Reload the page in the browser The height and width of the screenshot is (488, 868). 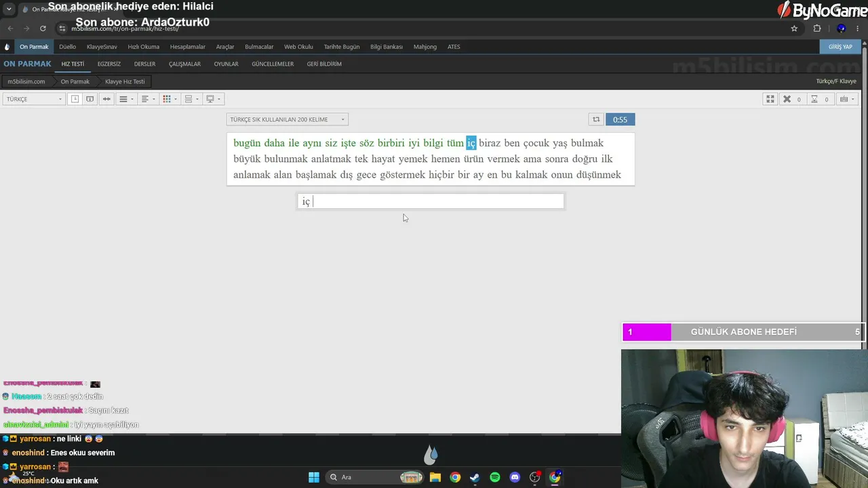(43, 28)
